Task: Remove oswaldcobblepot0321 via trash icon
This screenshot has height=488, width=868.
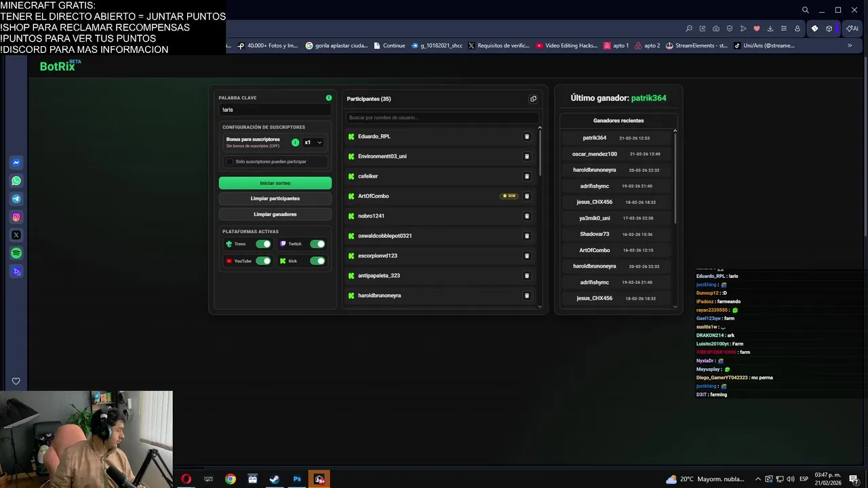Action: [527, 236]
